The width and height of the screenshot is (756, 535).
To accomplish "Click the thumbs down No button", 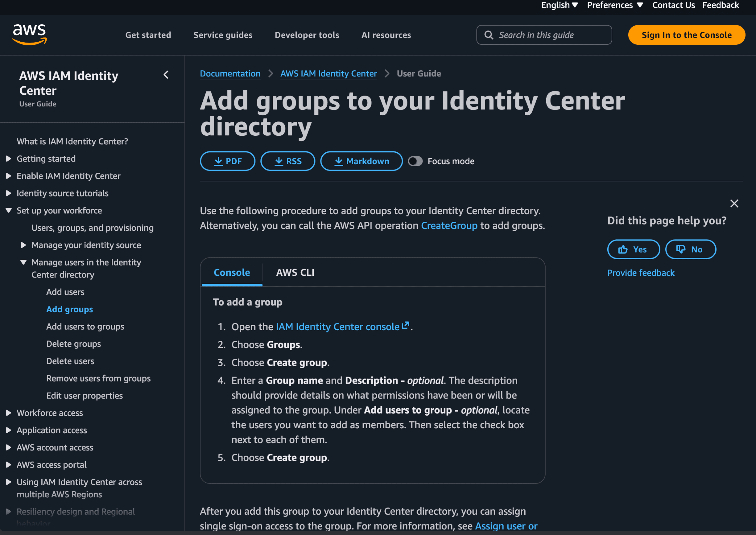I will (690, 249).
